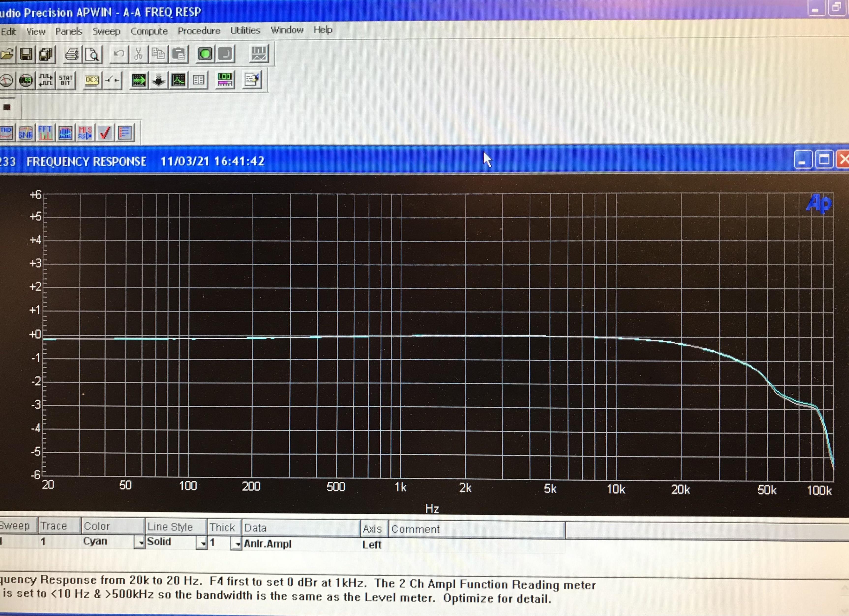
Task: Print the graph with printer icon
Action: (x=72, y=54)
